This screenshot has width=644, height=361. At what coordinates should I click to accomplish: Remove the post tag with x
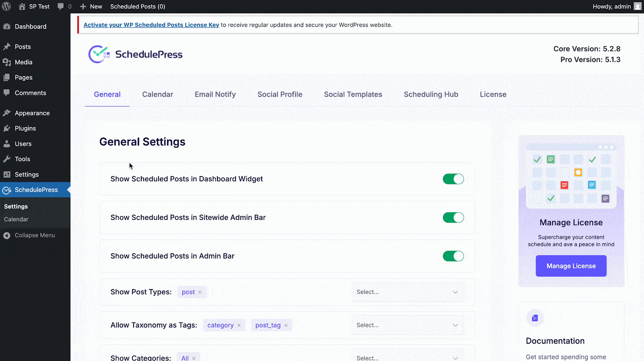[200, 292]
